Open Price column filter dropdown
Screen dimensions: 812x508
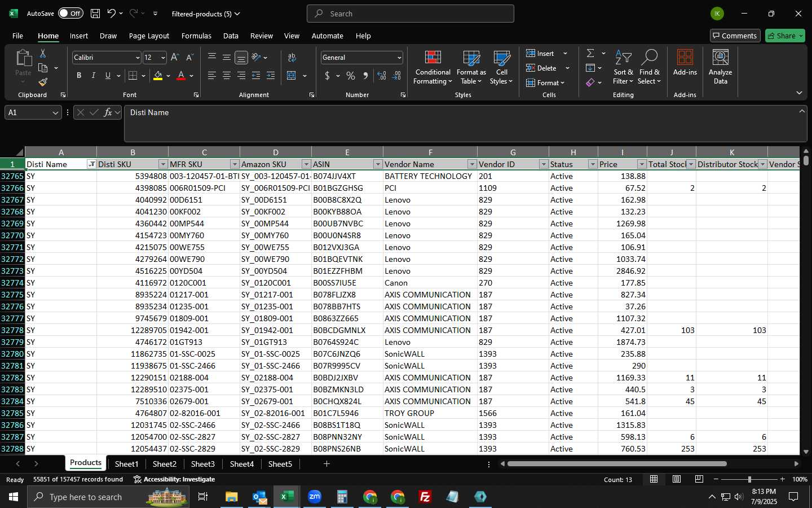(x=642, y=164)
